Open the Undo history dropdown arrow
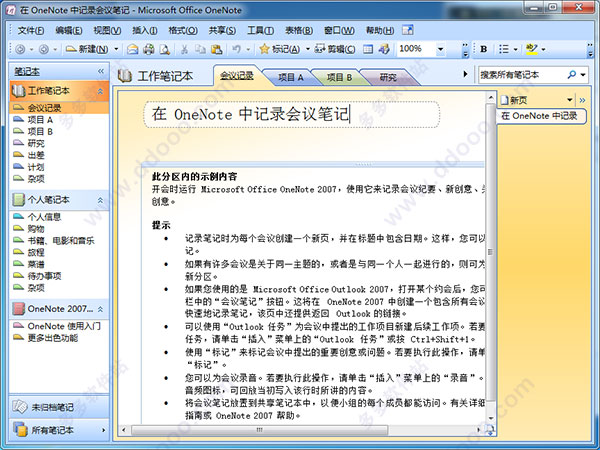Image resolution: width=600 pixels, height=450 pixels. point(248,49)
